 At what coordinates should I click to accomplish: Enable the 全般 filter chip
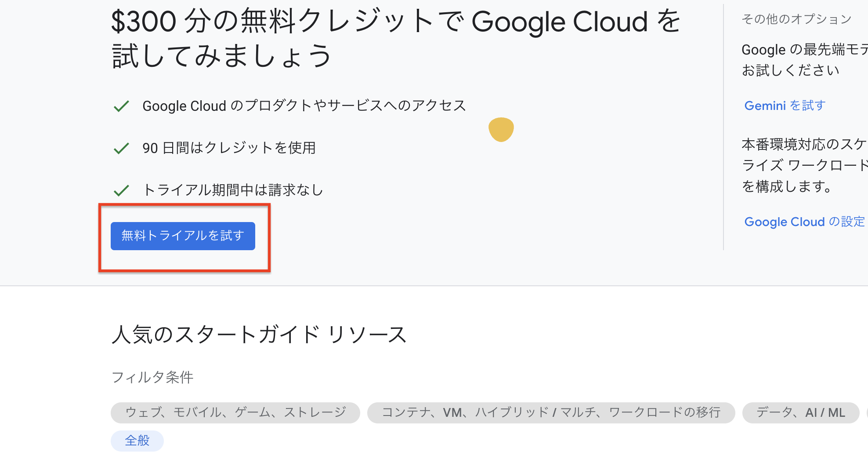[137, 441]
